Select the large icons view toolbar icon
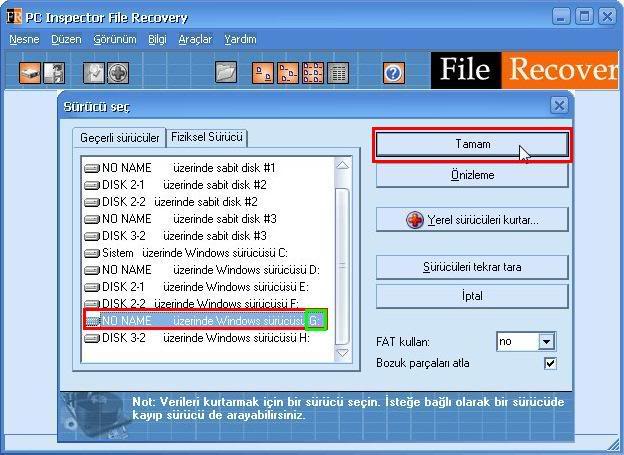This screenshot has height=455, width=624. (x=263, y=73)
